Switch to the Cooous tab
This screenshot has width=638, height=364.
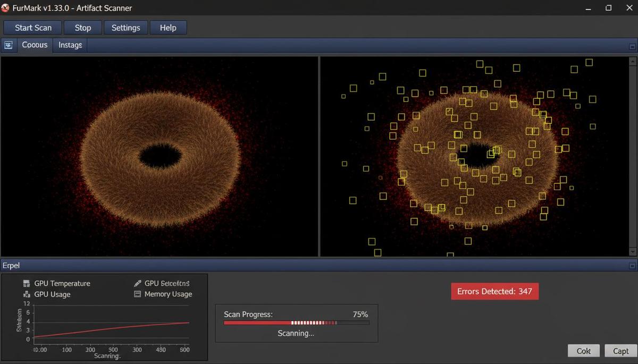(x=35, y=45)
